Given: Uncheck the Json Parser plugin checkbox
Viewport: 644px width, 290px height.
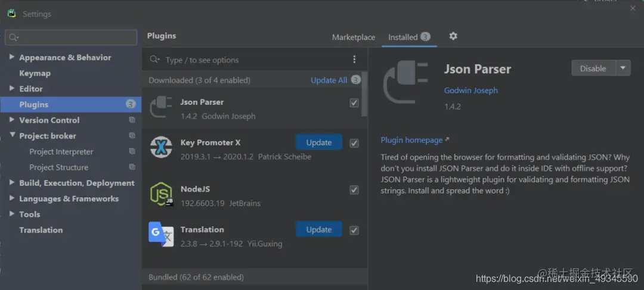Looking at the screenshot, I should point(354,102).
